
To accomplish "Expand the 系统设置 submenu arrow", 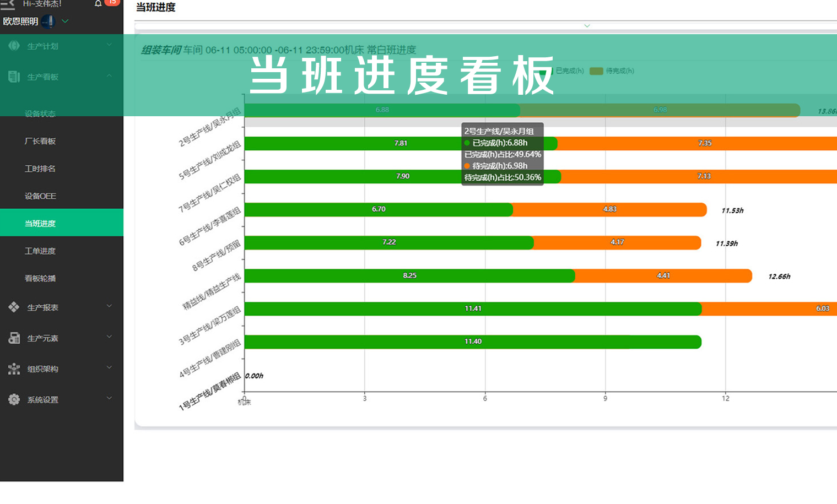I will point(109,398).
